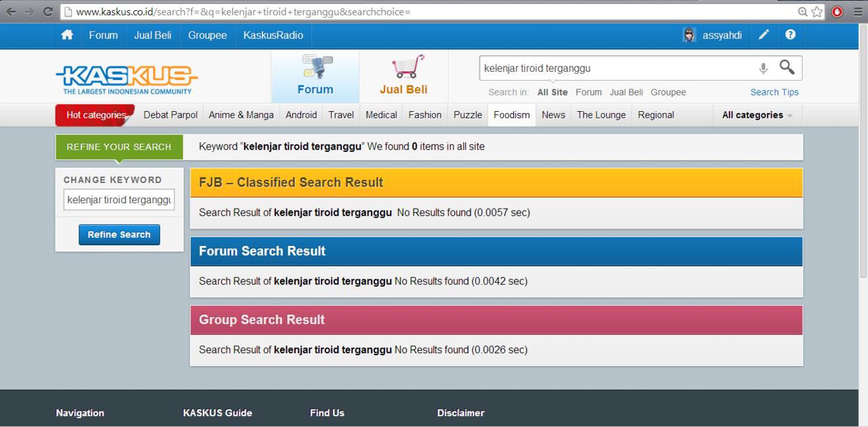
Task: Open the Fashion category
Action: 425,115
